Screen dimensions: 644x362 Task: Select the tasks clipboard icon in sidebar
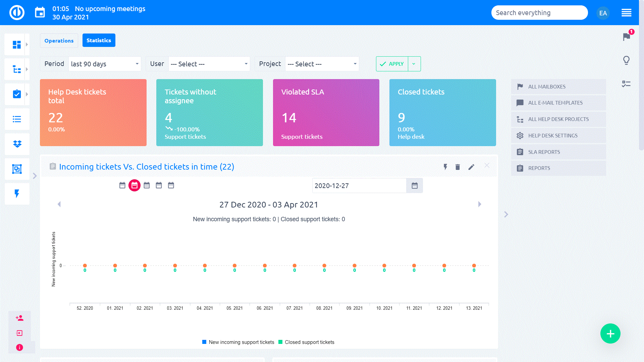point(17,94)
